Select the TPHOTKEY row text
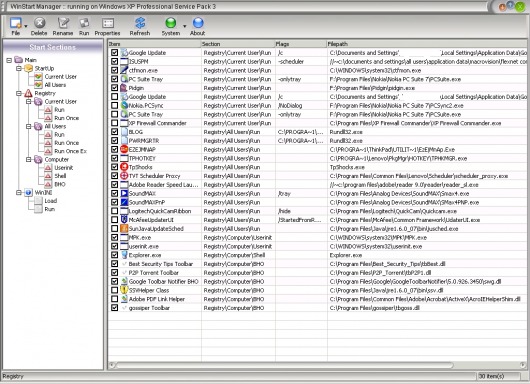Screen dimensions: 530x384 coord(142,158)
